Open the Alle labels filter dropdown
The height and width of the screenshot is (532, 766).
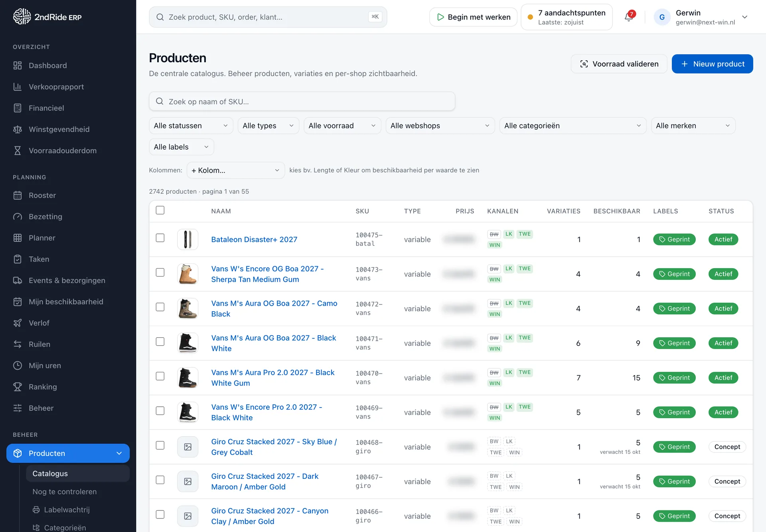point(182,147)
